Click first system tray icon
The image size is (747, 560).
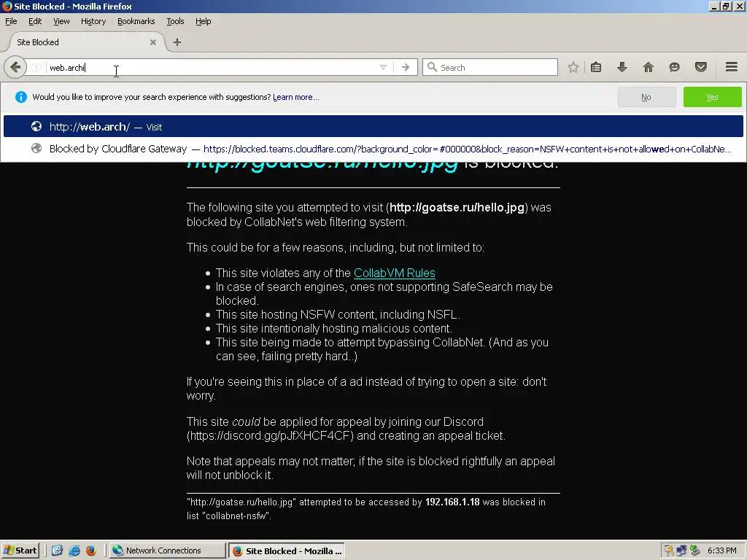click(669, 551)
